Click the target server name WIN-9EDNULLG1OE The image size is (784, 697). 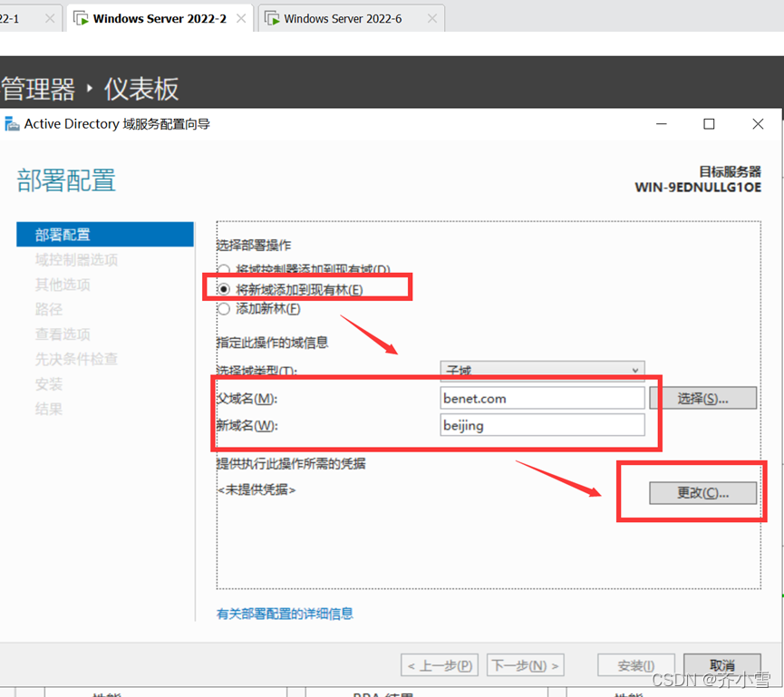pos(698,188)
